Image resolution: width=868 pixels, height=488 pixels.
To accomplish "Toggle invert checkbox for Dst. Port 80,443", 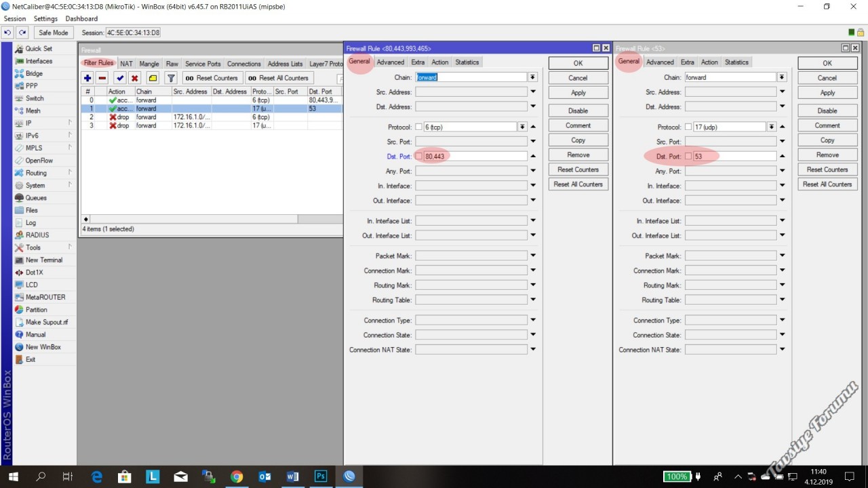I will [418, 157].
